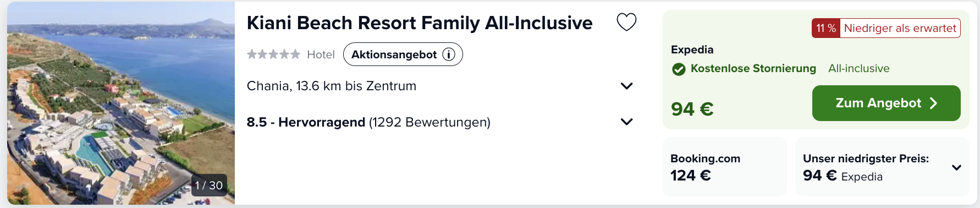
Task: Click the 11 % discount badge
Action: pyautogui.click(x=825, y=28)
